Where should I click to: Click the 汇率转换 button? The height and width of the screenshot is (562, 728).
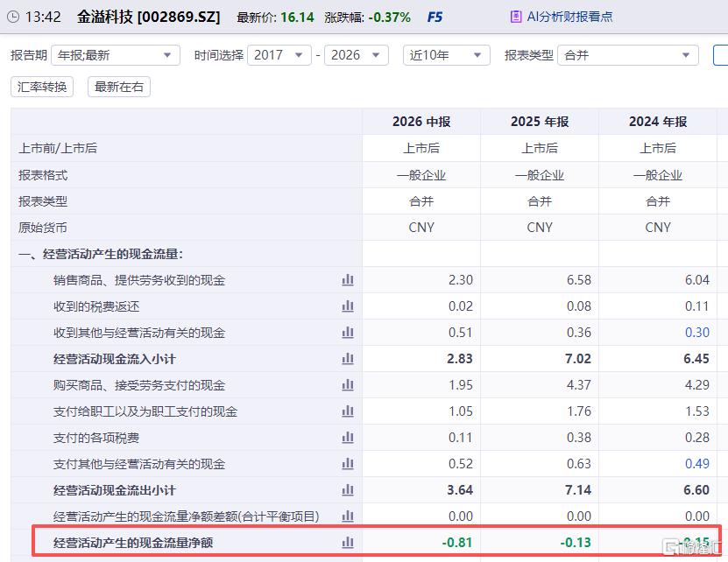(x=42, y=87)
